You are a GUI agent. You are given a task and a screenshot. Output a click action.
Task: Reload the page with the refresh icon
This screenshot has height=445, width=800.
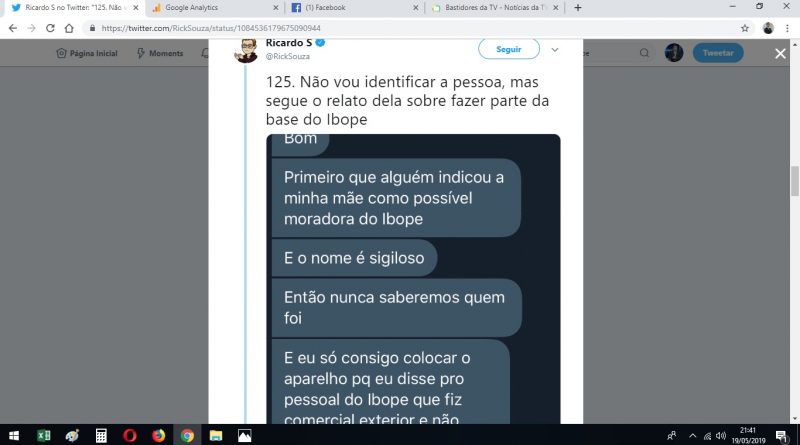(x=50, y=28)
